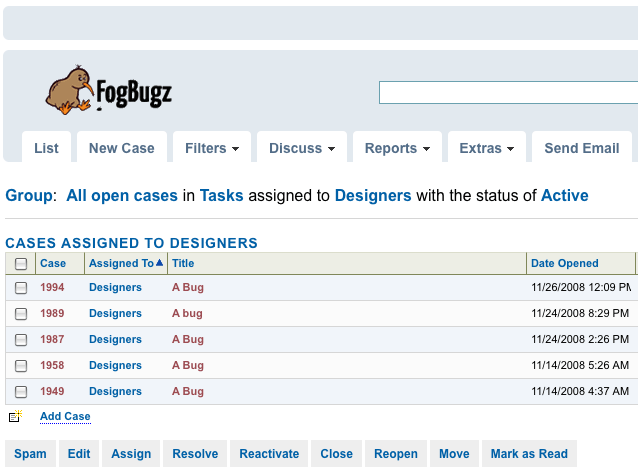Expand the Extras dropdown menu

coord(486,148)
